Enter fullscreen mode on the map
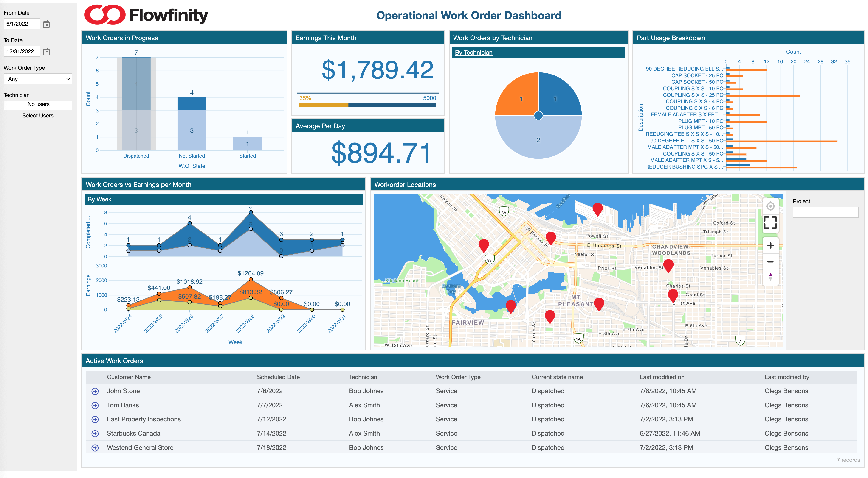Image resolution: width=868 pixels, height=478 pixels. point(770,222)
